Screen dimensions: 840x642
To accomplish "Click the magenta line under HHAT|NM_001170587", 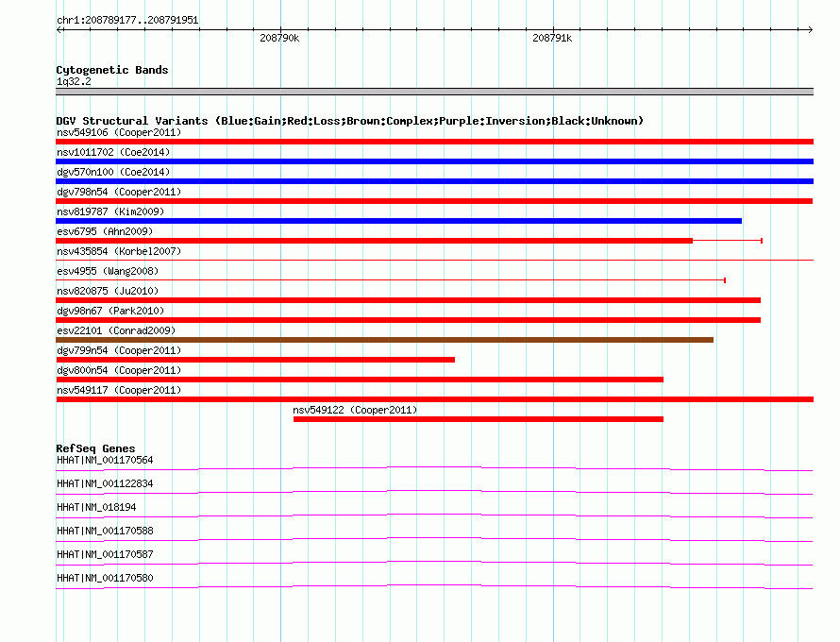I will 434,564.
